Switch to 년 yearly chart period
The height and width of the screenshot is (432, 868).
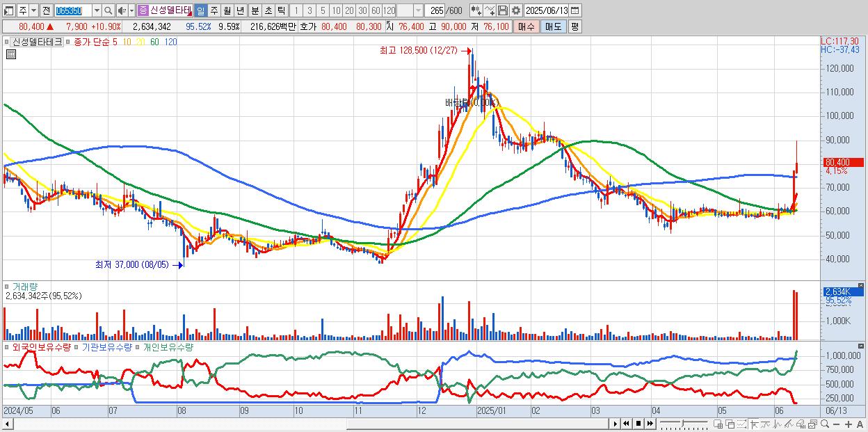(x=240, y=10)
